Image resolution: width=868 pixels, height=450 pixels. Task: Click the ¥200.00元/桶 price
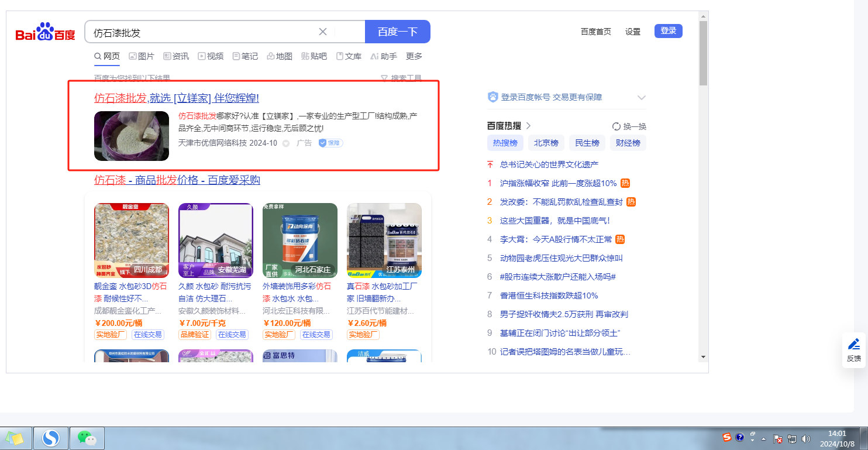click(119, 323)
